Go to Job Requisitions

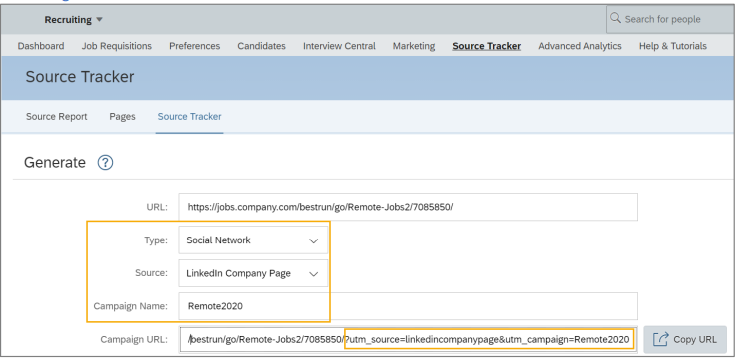click(117, 46)
